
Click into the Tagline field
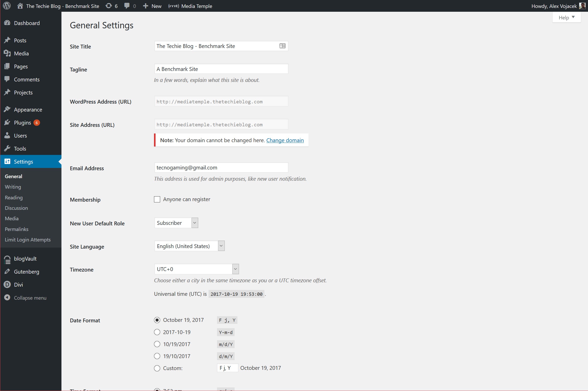click(221, 69)
